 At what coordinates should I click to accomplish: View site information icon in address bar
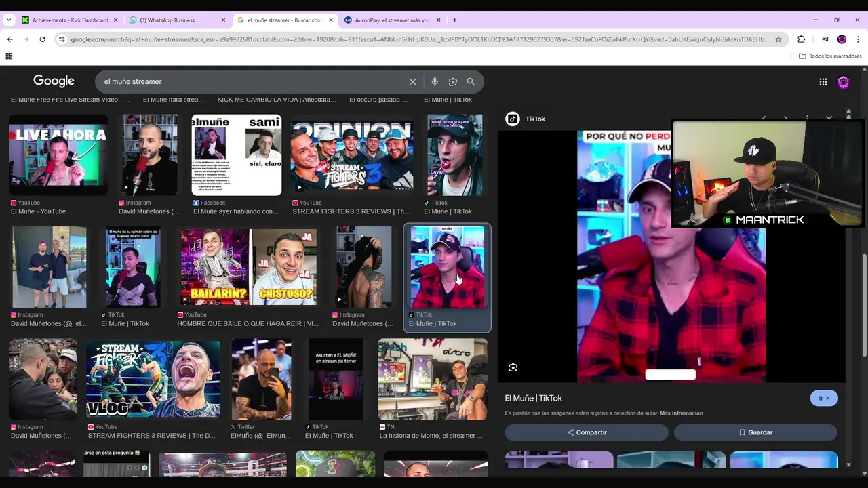click(x=62, y=39)
